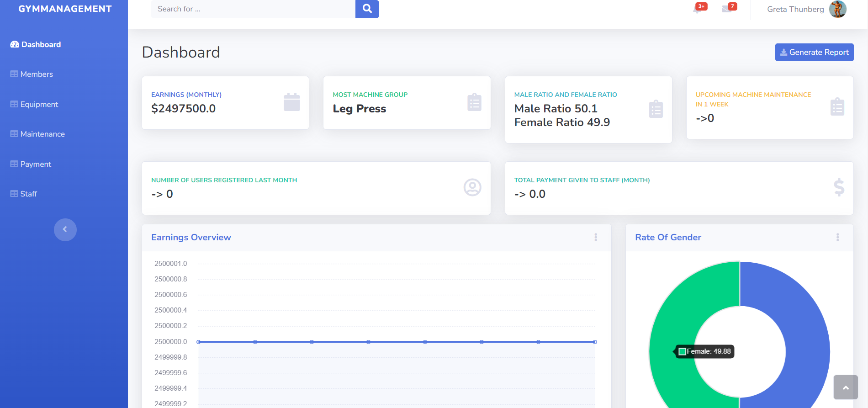The height and width of the screenshot is (408, 868).
Task: Click the dollar sign icon on staff payment card
Action: [839, 187]
